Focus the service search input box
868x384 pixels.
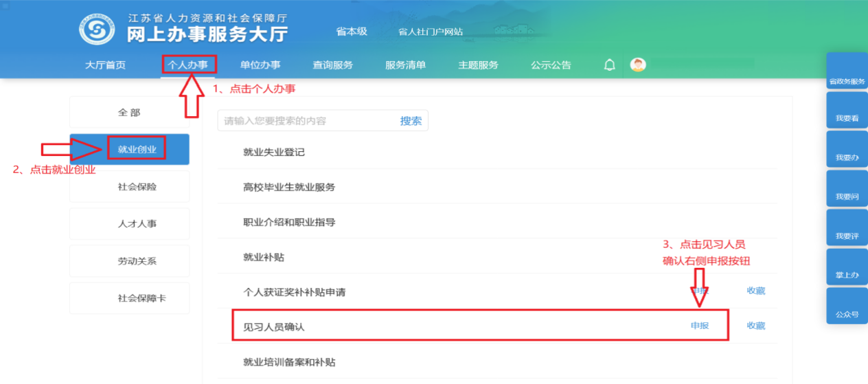click(308, 121)
